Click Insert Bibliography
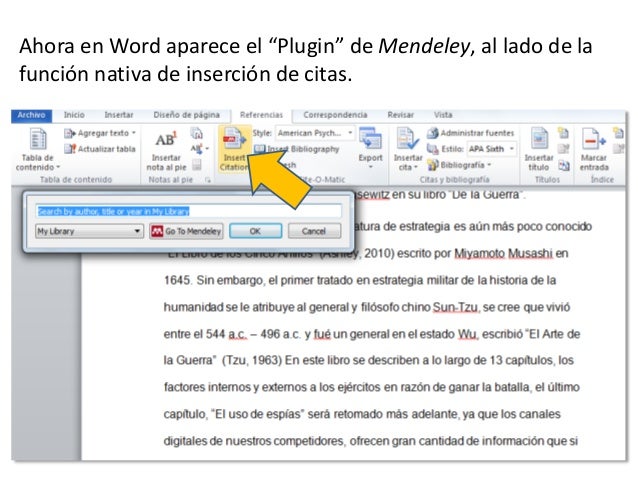638x479 pixels. pyautogui.click(x=297, y=149)
